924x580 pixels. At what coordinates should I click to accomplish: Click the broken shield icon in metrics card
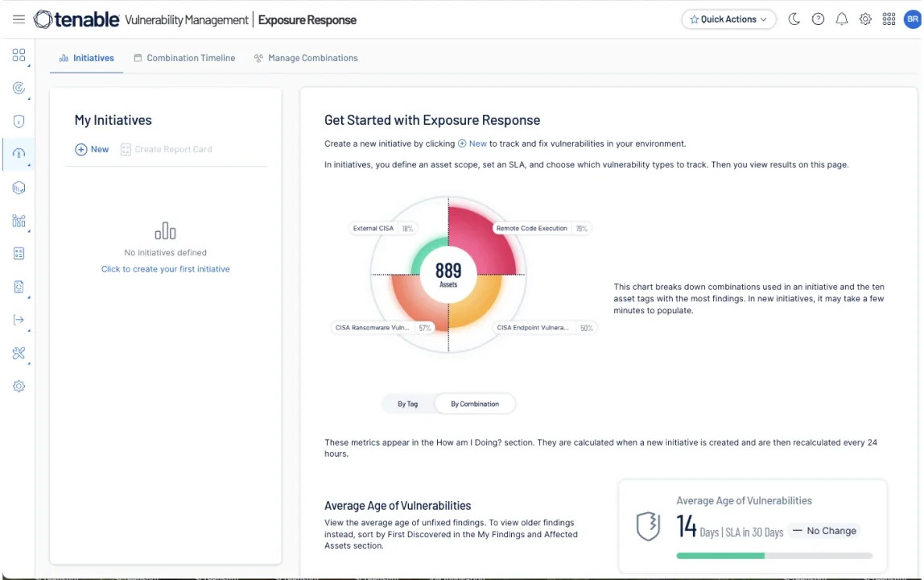tap(648, 526)
